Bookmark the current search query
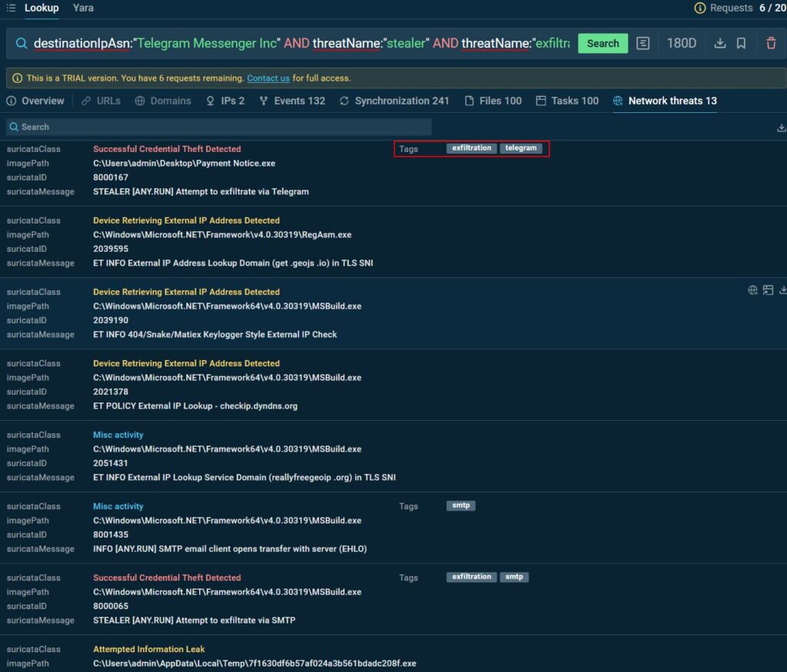787x672 pixels. point(741,43)
